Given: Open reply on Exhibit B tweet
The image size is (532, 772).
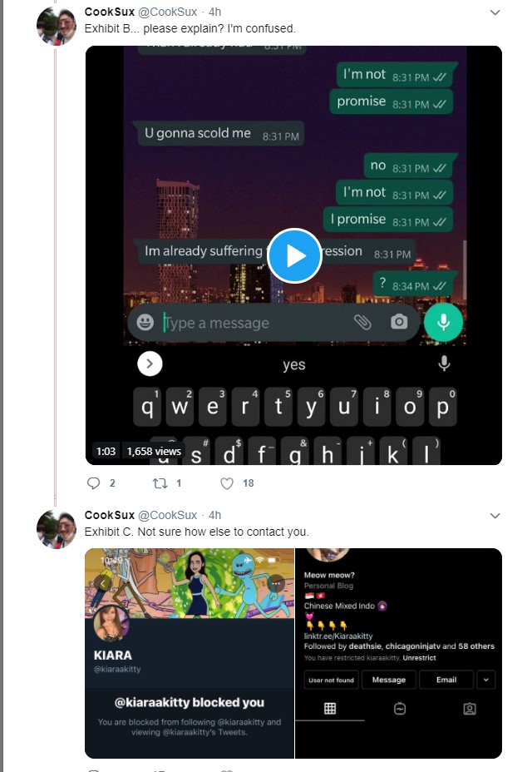Looking at the screenshot, I should pos(93,483).
